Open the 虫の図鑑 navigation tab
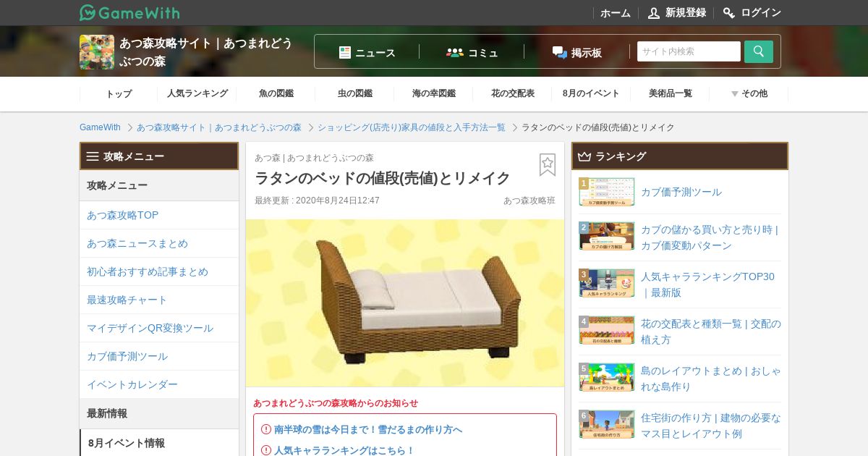This screenshot has width=868, height=456. tap(354, 93)
